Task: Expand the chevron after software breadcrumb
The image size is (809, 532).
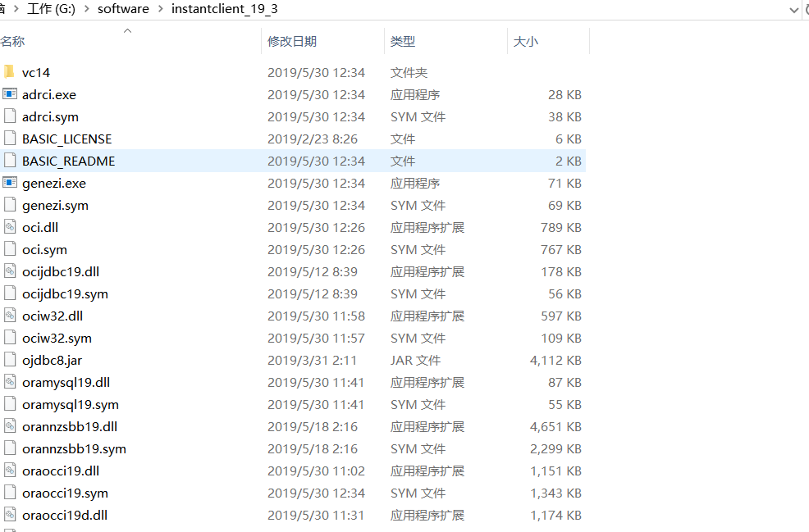Action: click(x=160, y=9)
